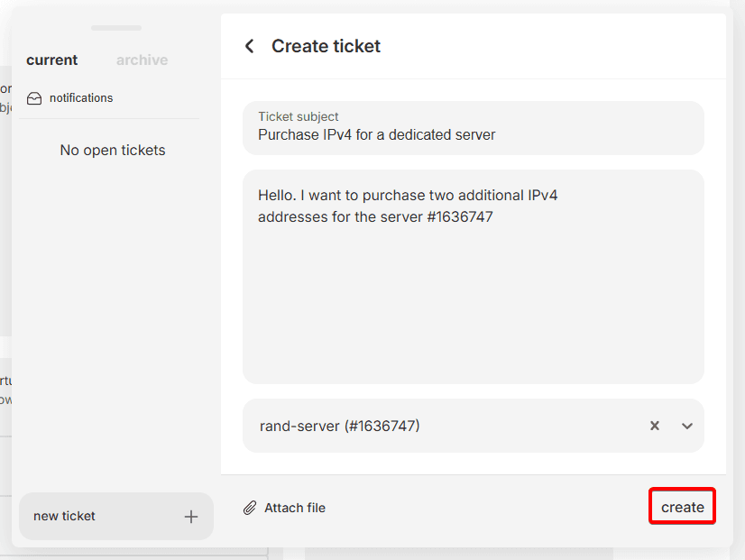The width and height of the screenshot is (745, 560).
Task: Focus the Ticket subject input field
Action: [473, 135]
